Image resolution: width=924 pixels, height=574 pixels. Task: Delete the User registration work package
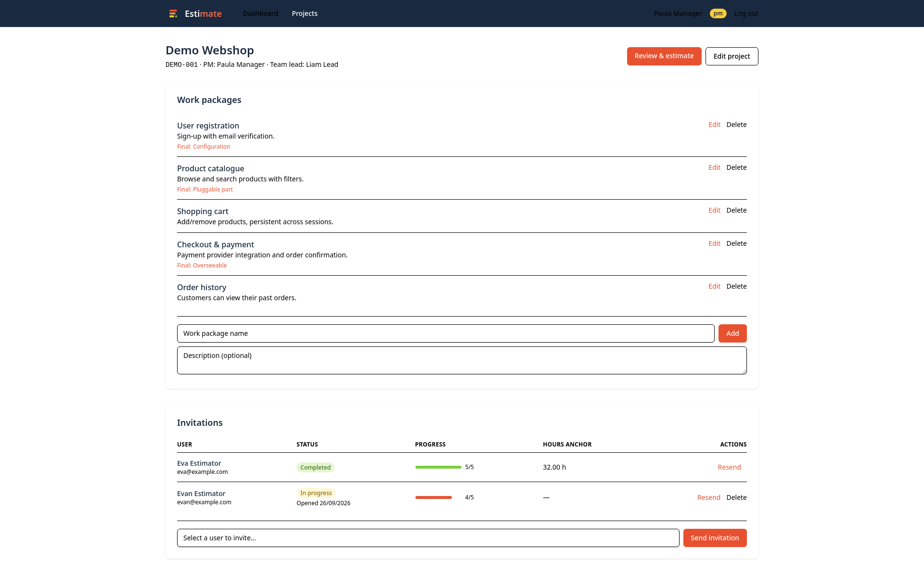736,125
